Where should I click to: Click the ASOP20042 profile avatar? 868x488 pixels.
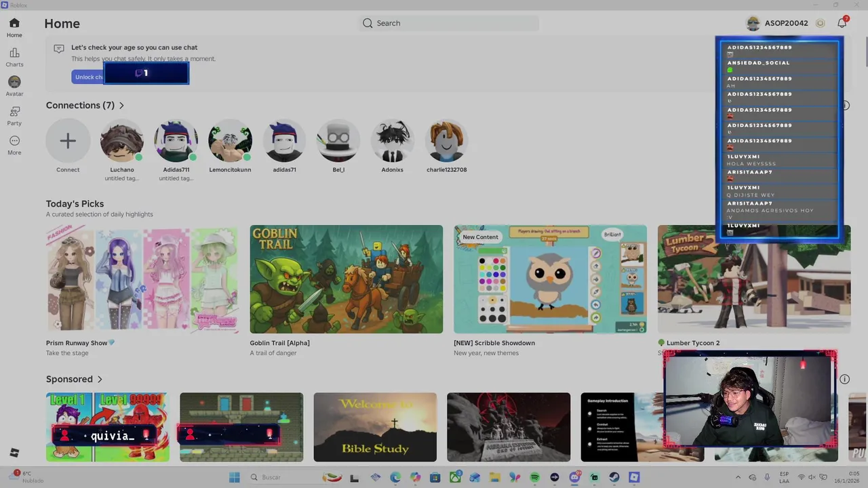753,23
